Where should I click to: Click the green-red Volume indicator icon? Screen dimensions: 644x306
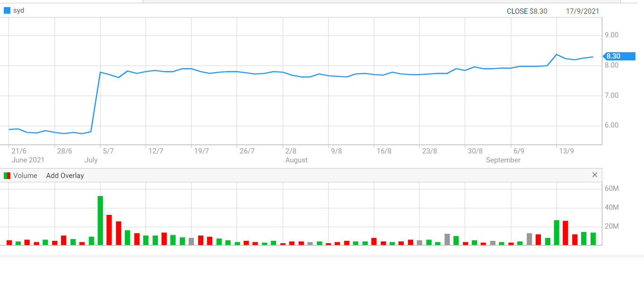coord(7,176)
